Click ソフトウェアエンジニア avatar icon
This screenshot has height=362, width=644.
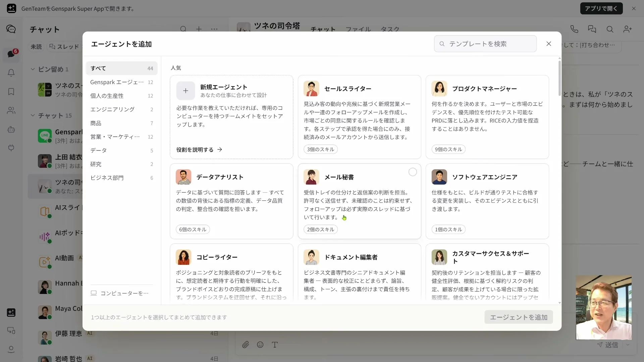[x=439, y=177]
